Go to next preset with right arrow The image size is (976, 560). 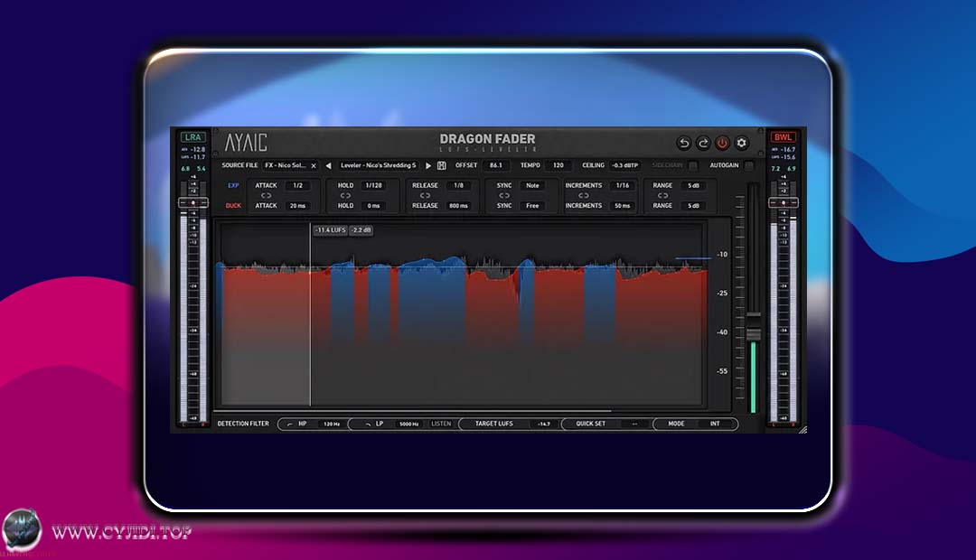427,165
